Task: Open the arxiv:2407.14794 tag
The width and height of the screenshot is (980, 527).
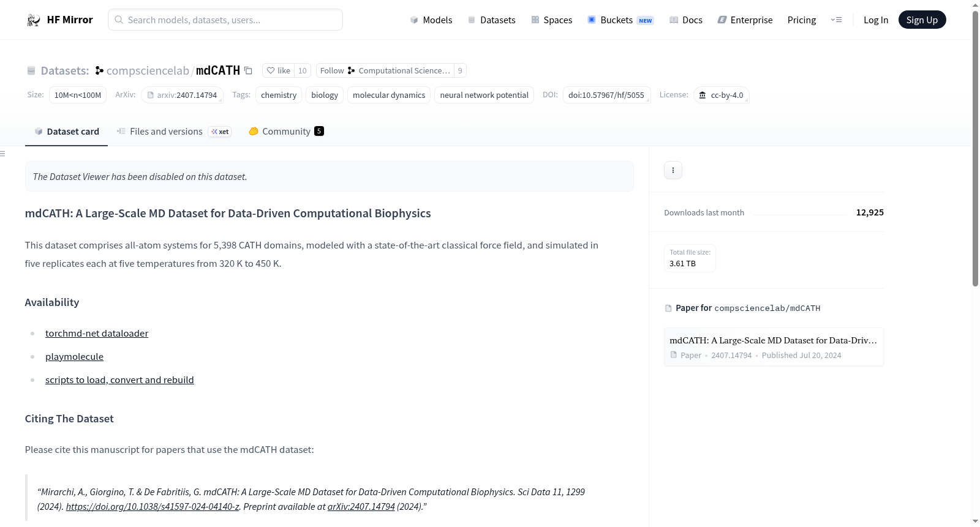Action: (183, 95)
